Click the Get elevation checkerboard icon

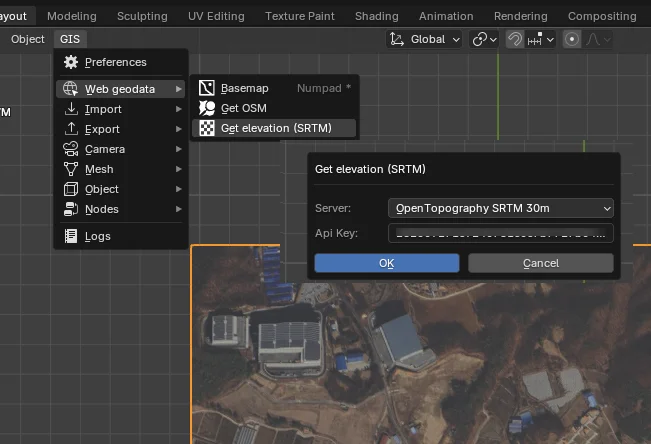tap(207, 128)
